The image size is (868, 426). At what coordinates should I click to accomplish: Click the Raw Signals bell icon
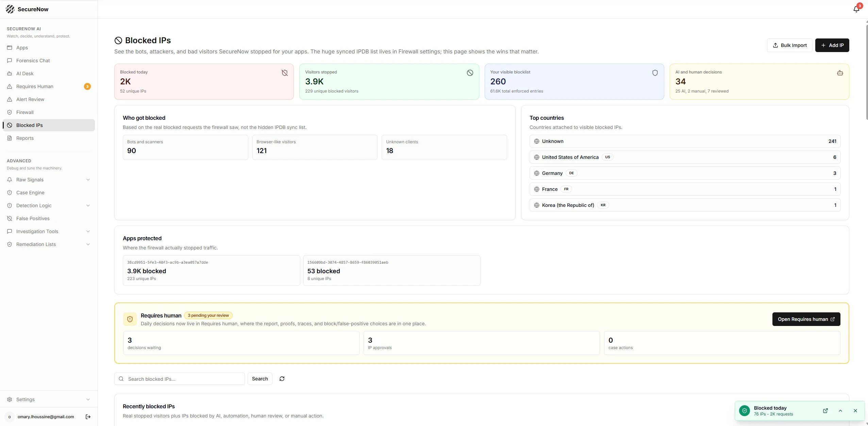pos(10,180)
